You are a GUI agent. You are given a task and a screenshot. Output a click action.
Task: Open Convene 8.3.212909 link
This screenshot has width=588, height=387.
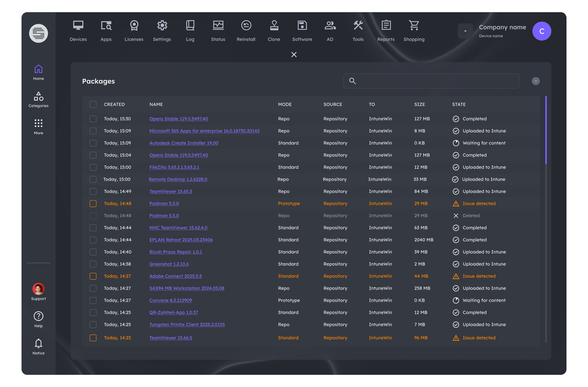170,300
